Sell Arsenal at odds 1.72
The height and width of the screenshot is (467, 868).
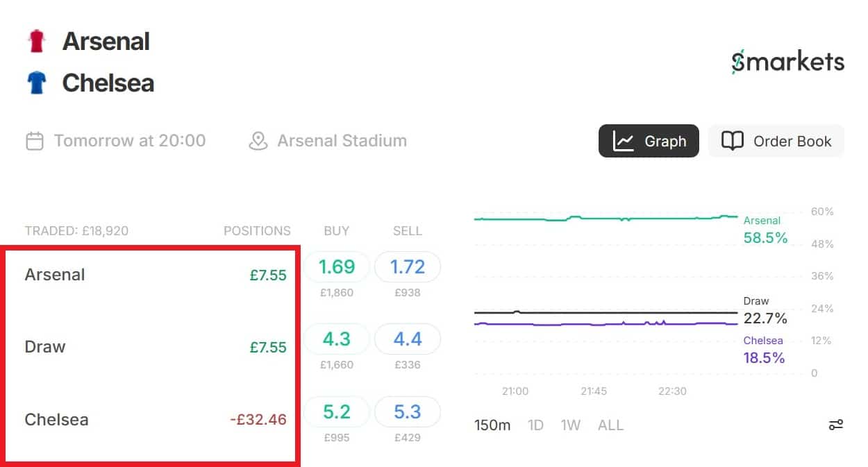(x=408, y=266)
